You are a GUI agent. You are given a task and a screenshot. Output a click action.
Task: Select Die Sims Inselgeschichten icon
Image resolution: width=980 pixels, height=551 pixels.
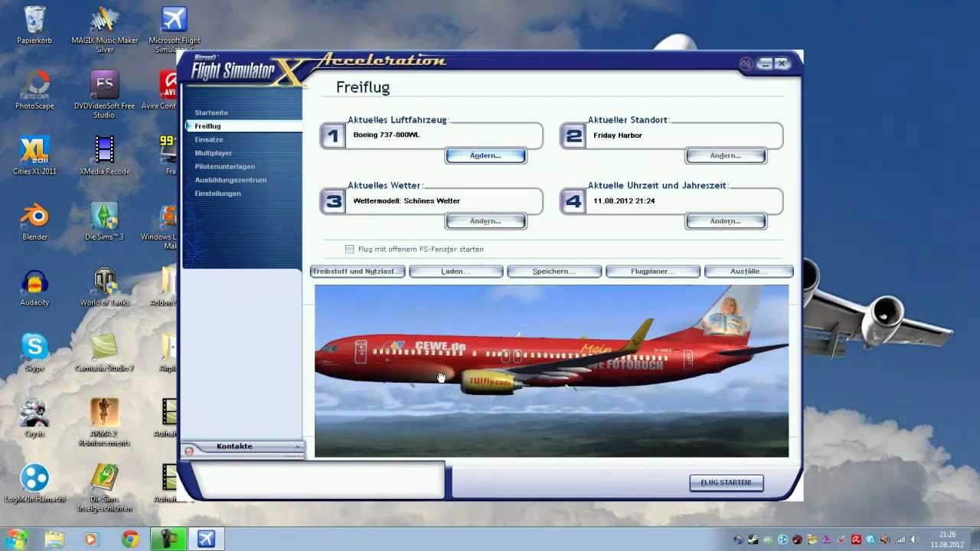pyautogui.click(x=104, y=488)
